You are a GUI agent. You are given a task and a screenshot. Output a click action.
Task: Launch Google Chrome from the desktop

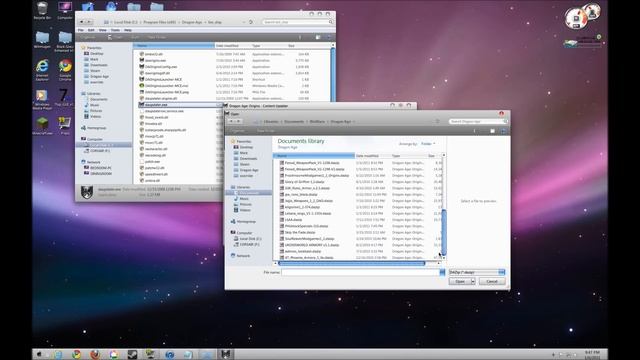(x=65, y=69)
